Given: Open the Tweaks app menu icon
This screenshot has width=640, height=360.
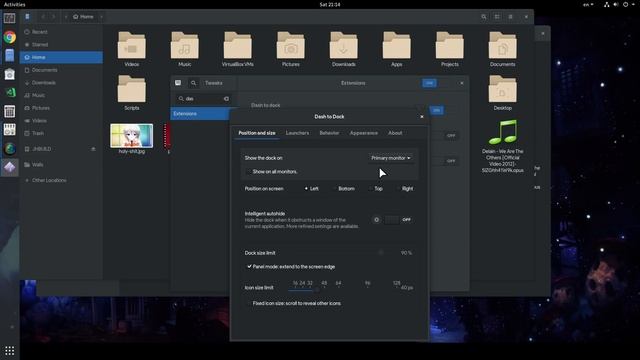Looking at the screenshot, I should click(178, 83).
